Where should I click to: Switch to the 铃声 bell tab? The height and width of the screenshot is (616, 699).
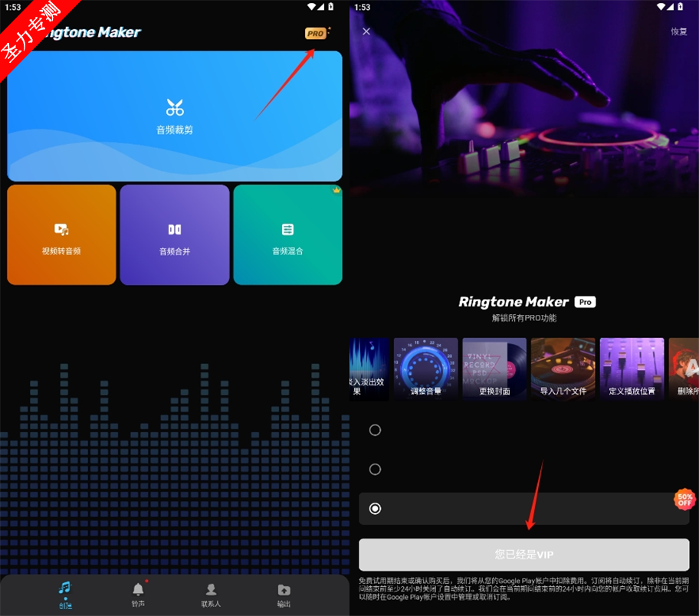138,595
